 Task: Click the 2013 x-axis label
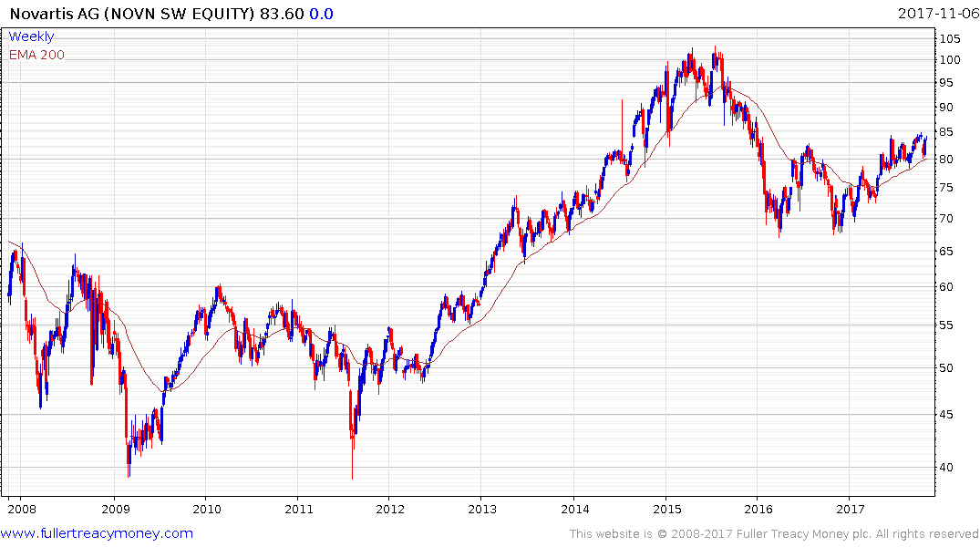click(482, 509)
